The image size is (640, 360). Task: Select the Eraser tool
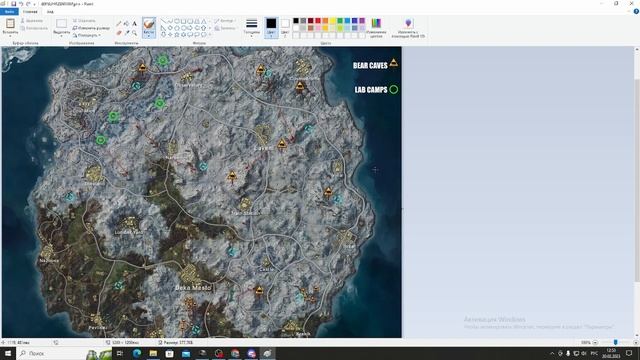point(119,32)
